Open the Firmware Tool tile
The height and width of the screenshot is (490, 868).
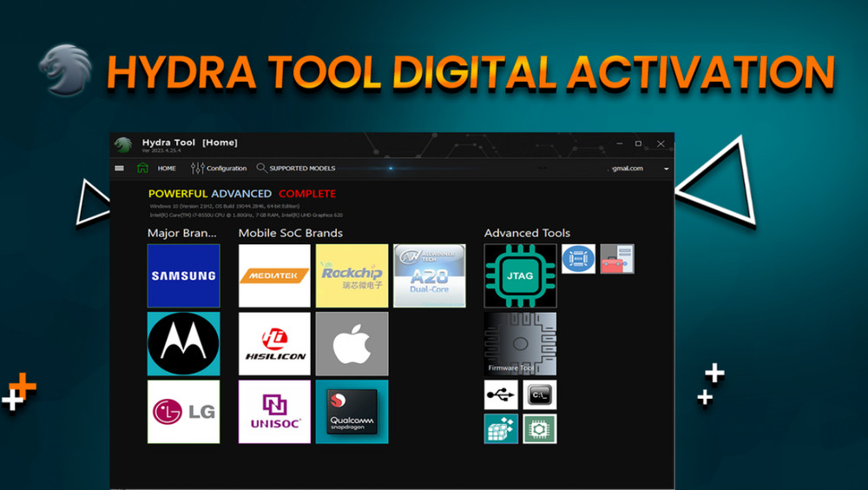[520, 344]
